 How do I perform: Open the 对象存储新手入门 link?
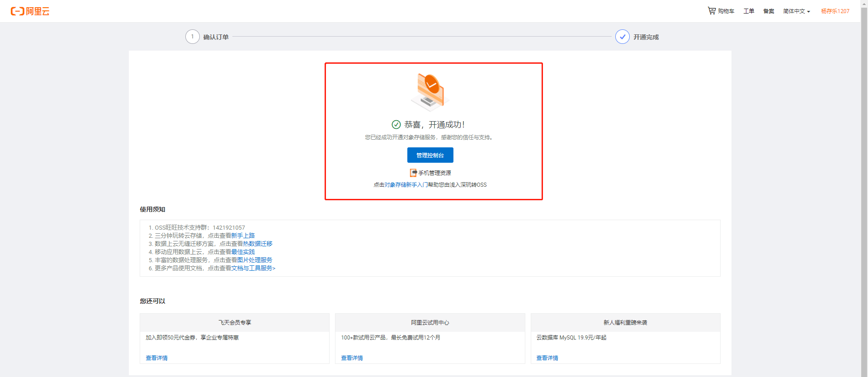[406, 185]
